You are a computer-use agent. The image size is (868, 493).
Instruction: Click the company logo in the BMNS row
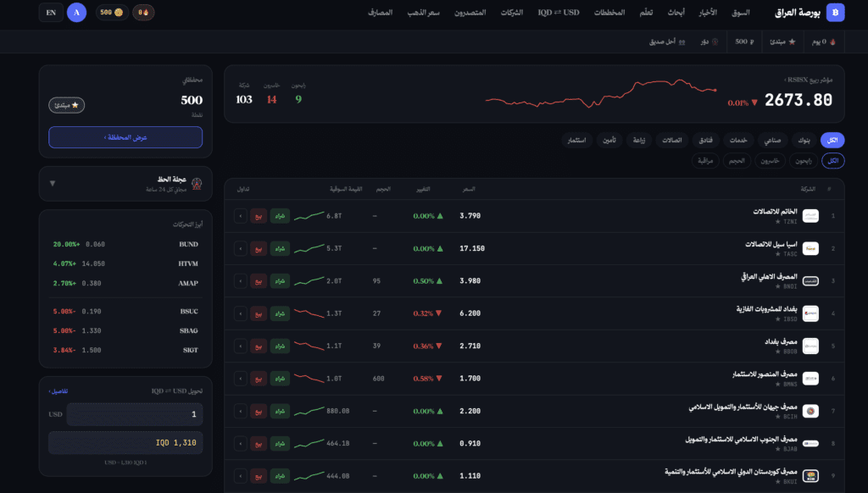pyautogui.click(x=810, y=379)
